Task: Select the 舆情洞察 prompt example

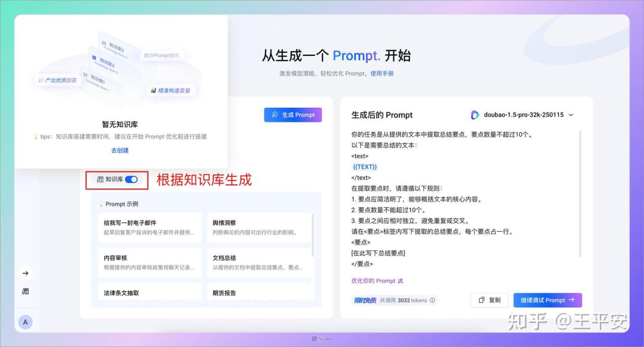Action: point(258,227)
